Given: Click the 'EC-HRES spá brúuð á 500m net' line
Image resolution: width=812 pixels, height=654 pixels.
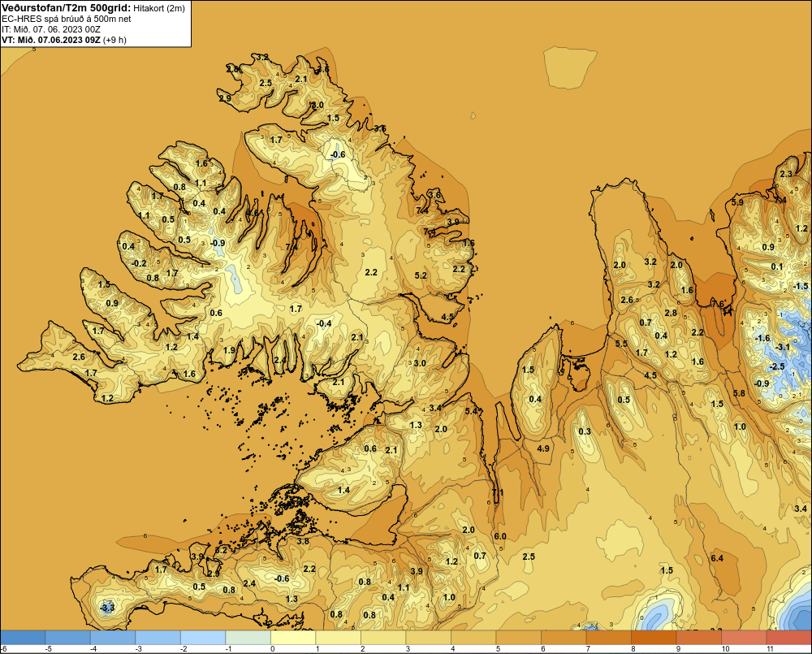Looking at the screenshot, I should 67,19.
